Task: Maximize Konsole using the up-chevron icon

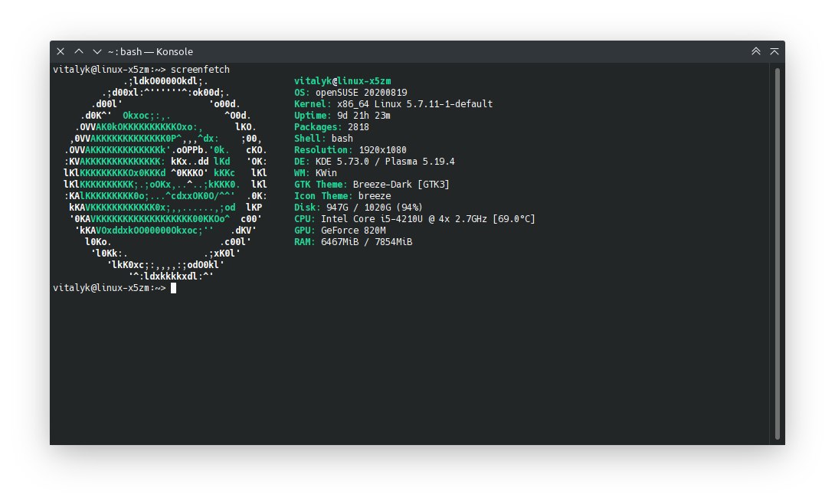Action: point(79,51)
